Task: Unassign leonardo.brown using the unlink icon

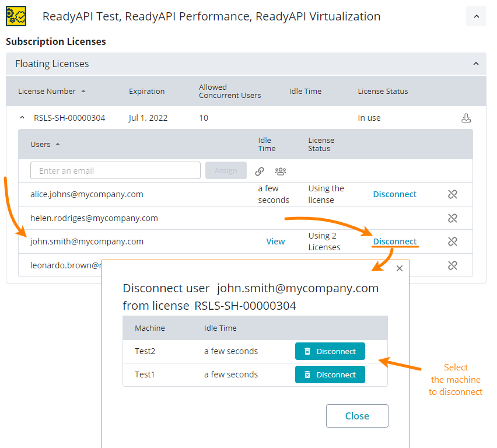Action: point(452,265)
